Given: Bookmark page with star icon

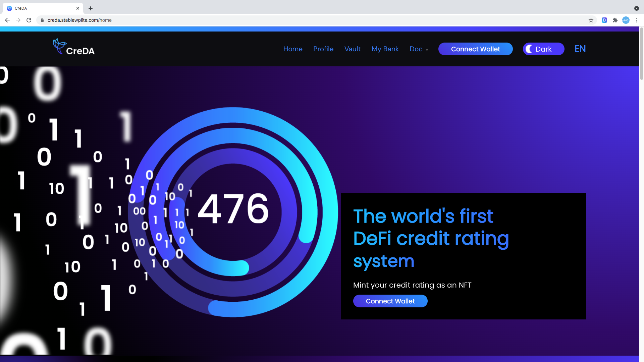Looking at the screenshot, I should 591,20.
